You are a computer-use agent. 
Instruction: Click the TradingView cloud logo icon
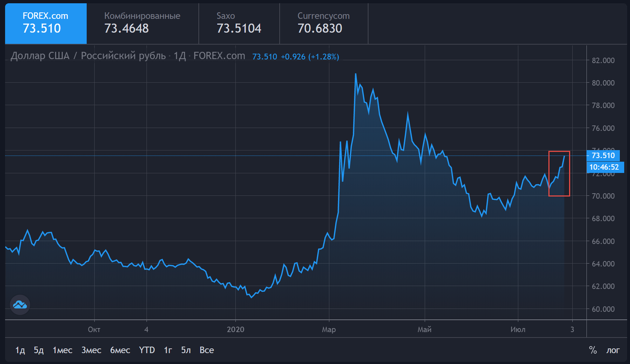(x=20, y=305)
